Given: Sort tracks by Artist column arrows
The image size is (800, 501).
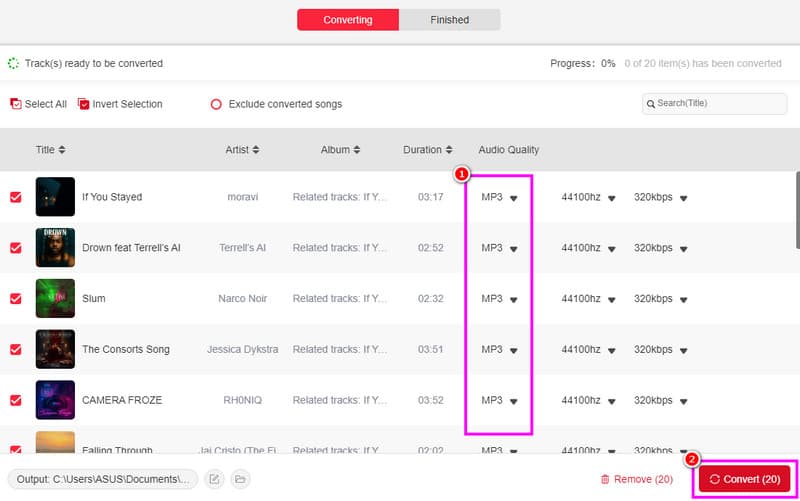Looking at the screenshot, I should [255, 150].
